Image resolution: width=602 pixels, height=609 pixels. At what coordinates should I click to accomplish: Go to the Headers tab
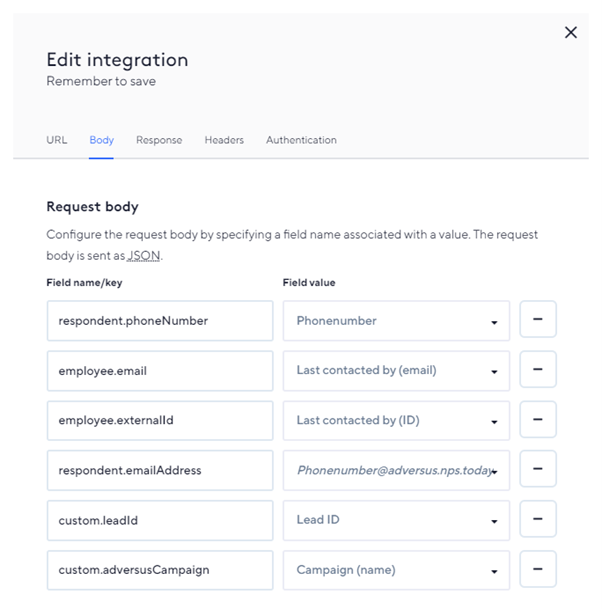pyautogui.click(x=224, y=140)
